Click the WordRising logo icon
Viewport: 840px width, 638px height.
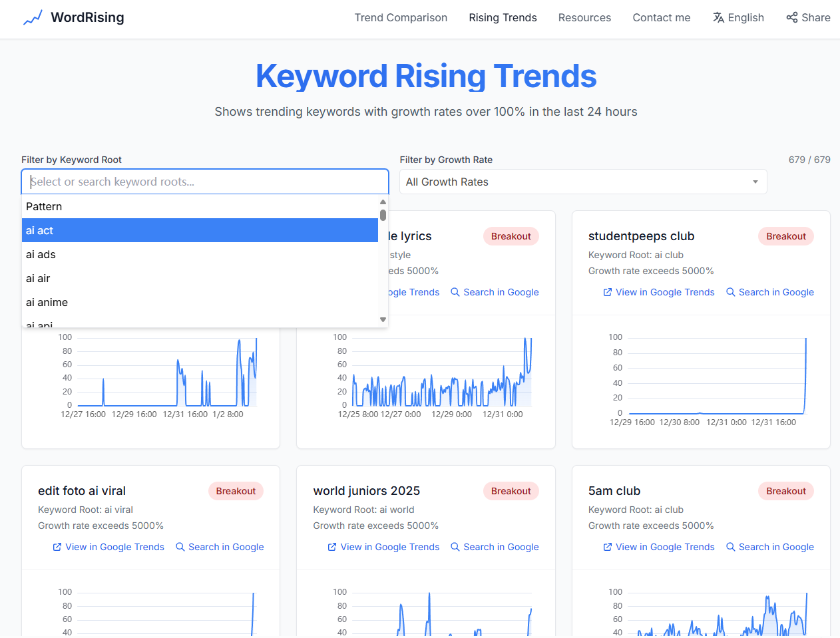point(33,18)
